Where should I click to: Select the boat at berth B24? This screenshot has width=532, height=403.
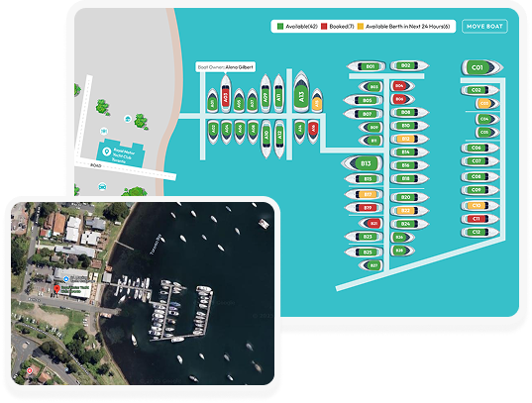coord(409,224)
